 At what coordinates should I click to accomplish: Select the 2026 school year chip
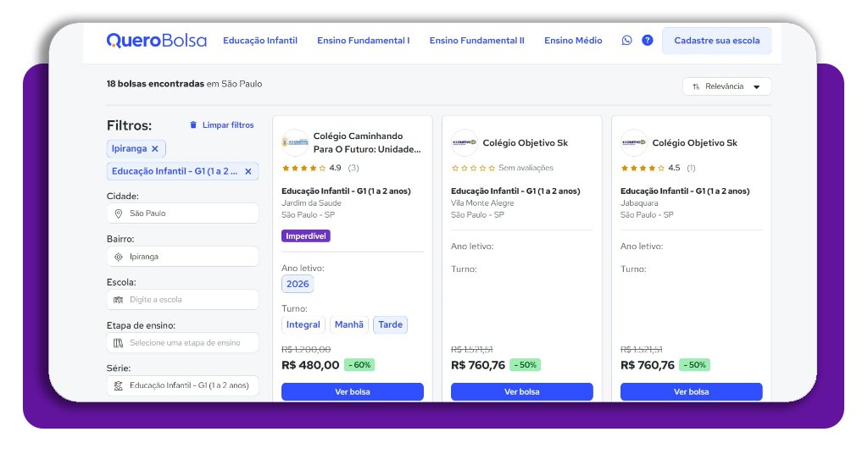click(x=298, y=284)
